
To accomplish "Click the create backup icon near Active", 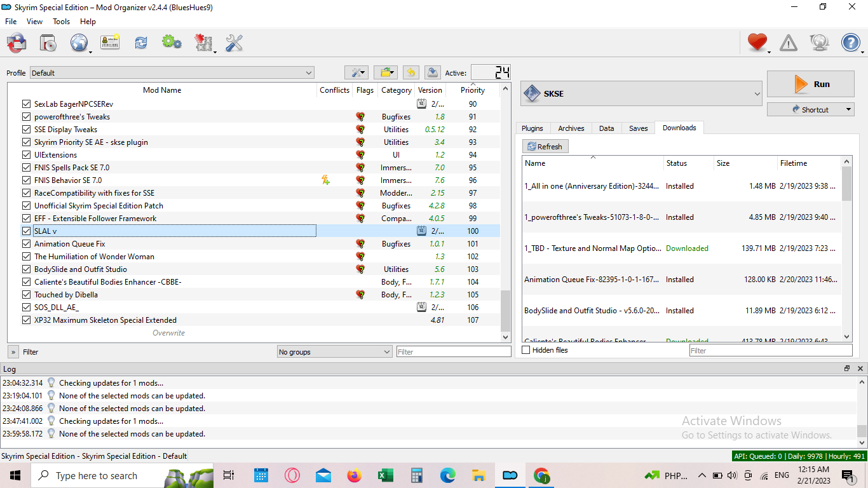I will [432, 72].
